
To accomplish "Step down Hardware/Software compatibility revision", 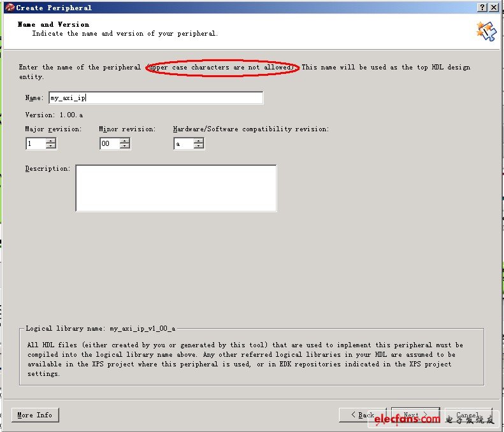I will coord(199,147).
